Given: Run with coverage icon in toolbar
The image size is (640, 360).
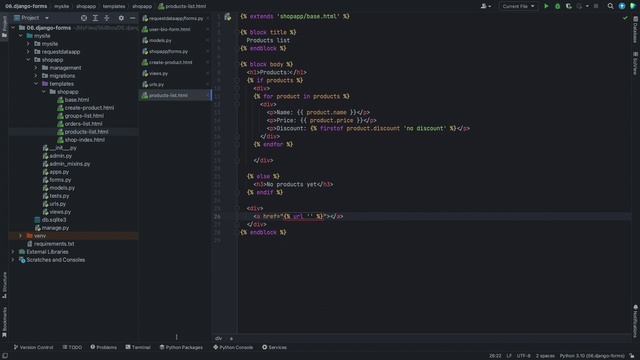Looking at the screenshot, I should [x=568, y=6].
